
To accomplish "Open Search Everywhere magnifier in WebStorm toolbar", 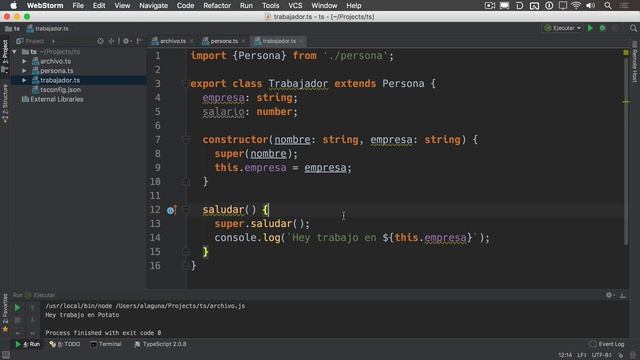I will (633, 28).
